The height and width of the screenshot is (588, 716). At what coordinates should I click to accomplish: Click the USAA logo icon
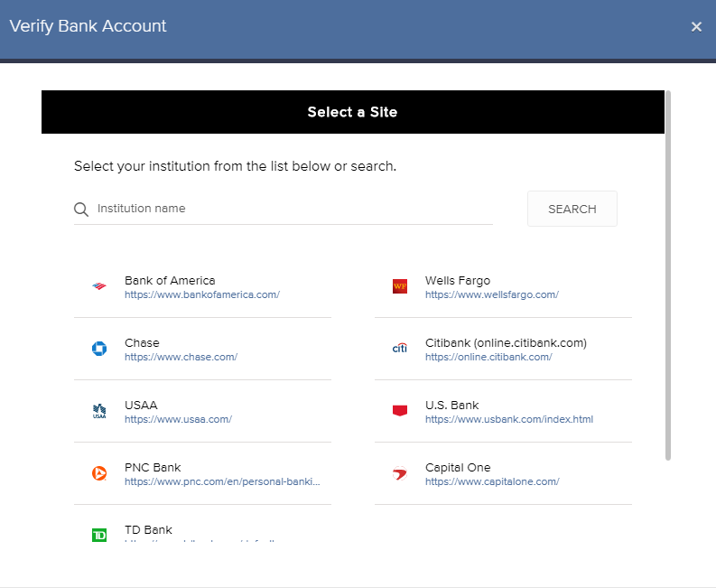click(99, 411)
